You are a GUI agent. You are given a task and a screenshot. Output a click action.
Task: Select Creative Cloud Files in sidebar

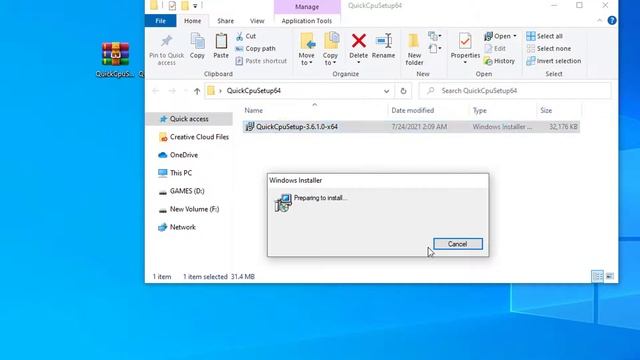tap(193, 137)
